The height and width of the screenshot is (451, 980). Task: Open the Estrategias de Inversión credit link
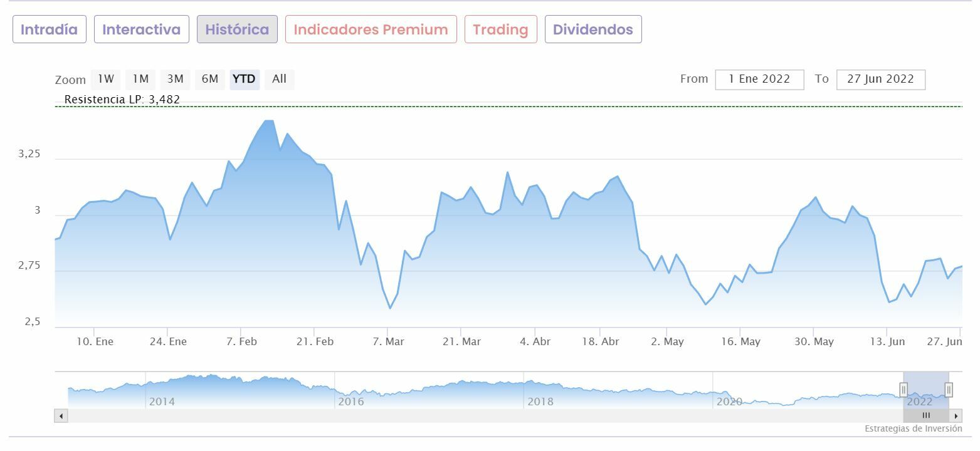click(x=913, y=429)
